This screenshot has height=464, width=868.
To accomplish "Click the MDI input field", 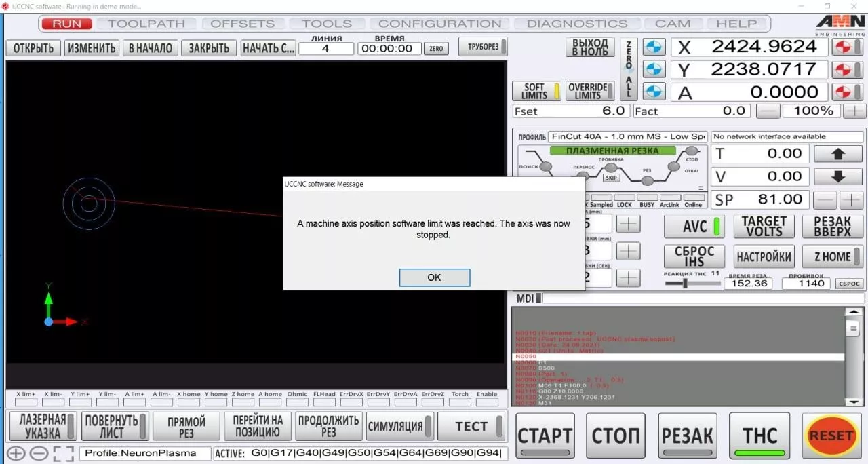I will (703, 298).
